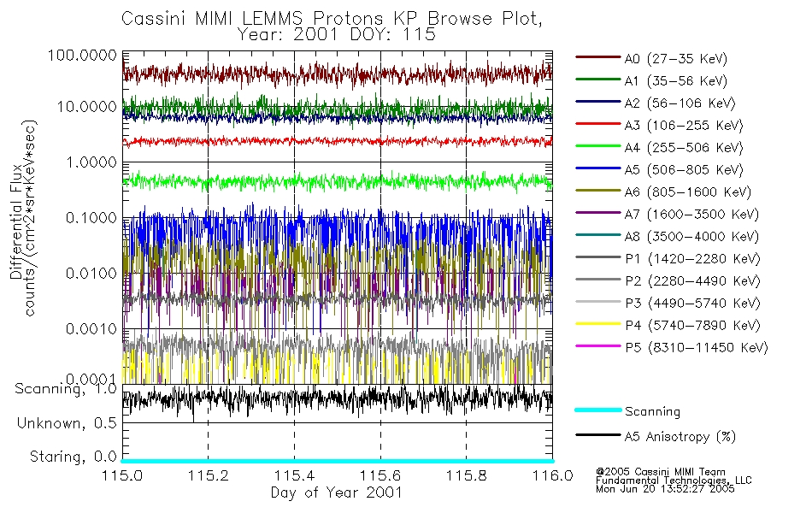The height and width of the screenshot is (513, 812).
Task: Click the purple A7 legend line
Action: (x=598, y=212)
